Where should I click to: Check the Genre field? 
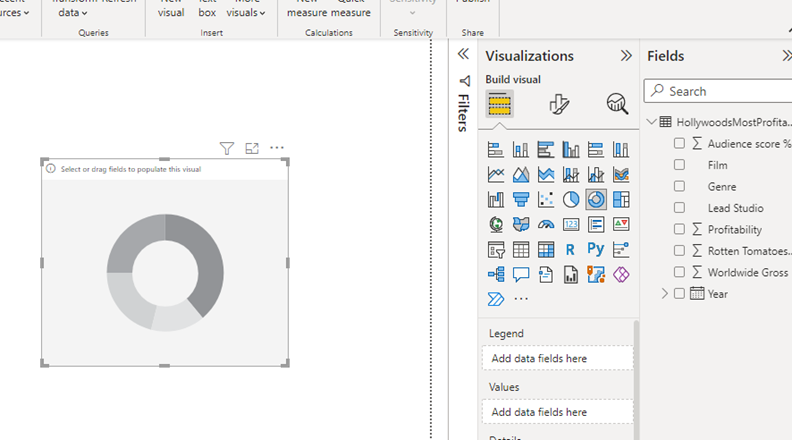pyautogui.click(x=679, y=186)
